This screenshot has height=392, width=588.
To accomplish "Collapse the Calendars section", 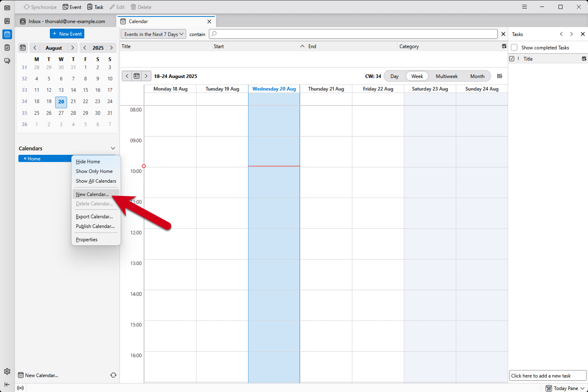I will (x=113, y=148).
